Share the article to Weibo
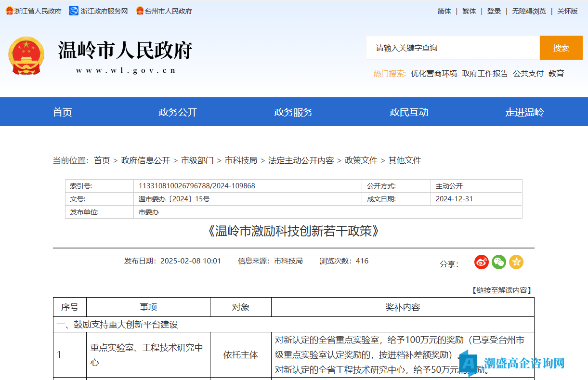This screenshot has height=380, width=588. pos(482,262)
